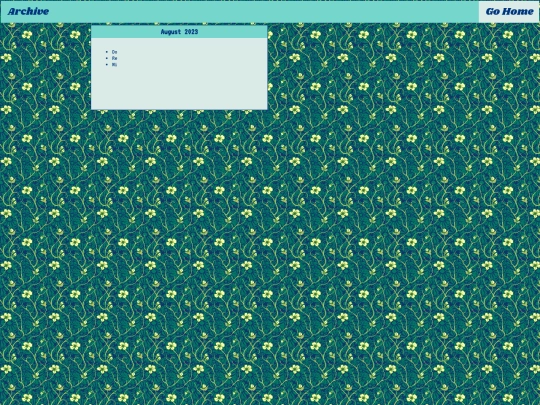Select the August 2023 panel header
540x405 pixels.
[179, 32]
